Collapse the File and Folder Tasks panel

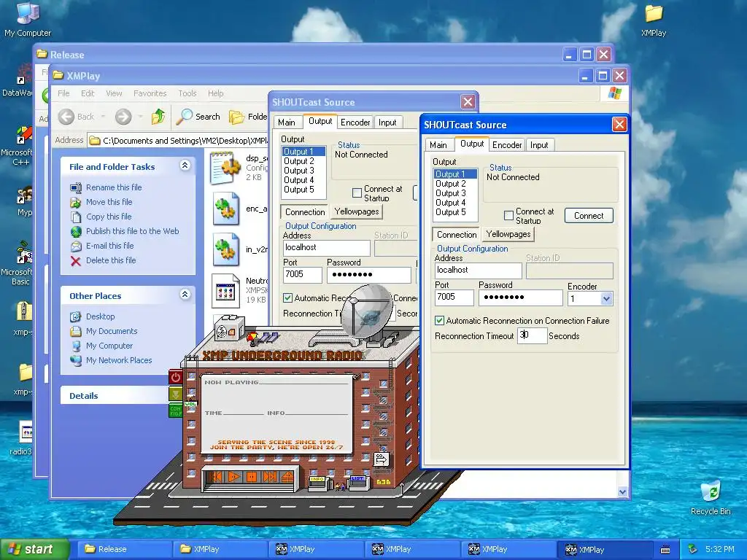185,166
